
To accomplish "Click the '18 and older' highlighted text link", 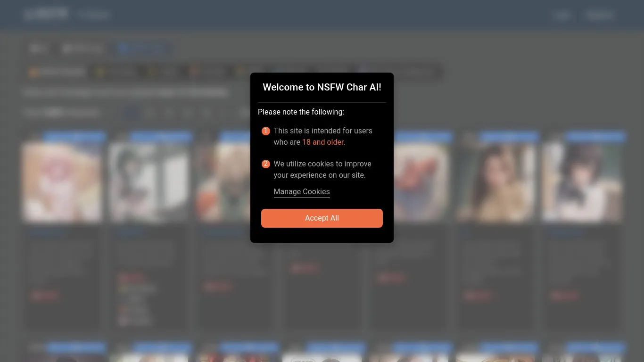I will click(x=323, y=142).
